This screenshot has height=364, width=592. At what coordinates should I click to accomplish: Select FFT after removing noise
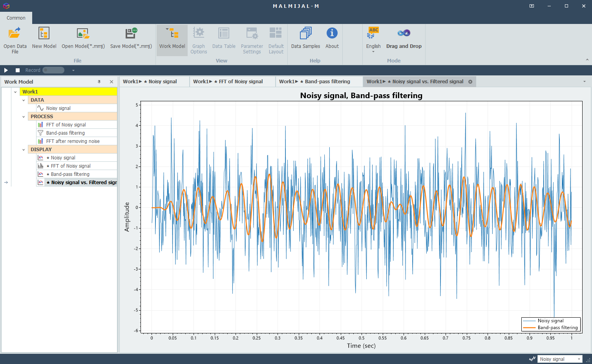(77, 141)
